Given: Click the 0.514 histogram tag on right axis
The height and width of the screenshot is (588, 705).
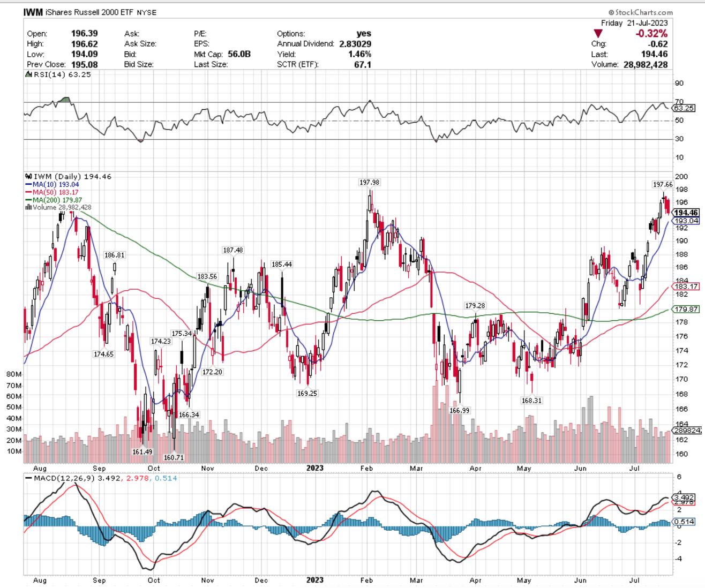Looking at the screenshot, I should pos(684,522).
